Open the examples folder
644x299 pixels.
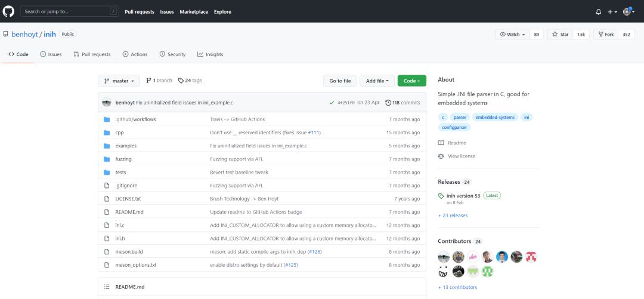pyautogui.click(x=126, y=146)
